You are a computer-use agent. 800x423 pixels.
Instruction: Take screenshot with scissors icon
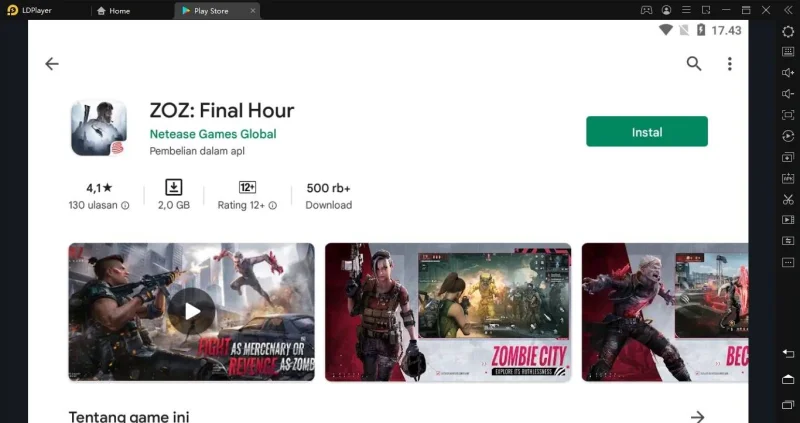(788, 199)
